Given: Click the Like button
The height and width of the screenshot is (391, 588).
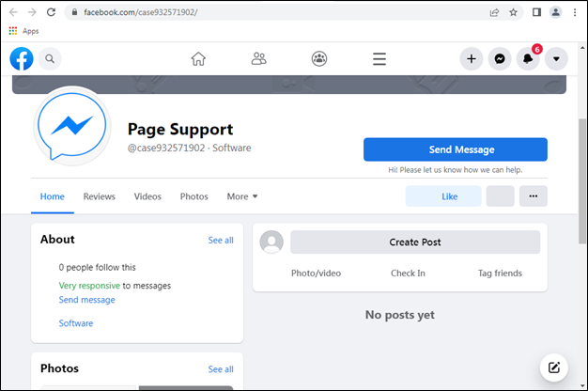Looking at the screenshot, I should pos(443,196).
